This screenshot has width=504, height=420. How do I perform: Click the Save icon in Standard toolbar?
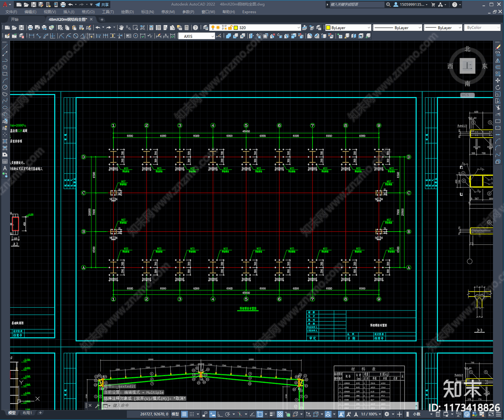click(x=21, y=28)
